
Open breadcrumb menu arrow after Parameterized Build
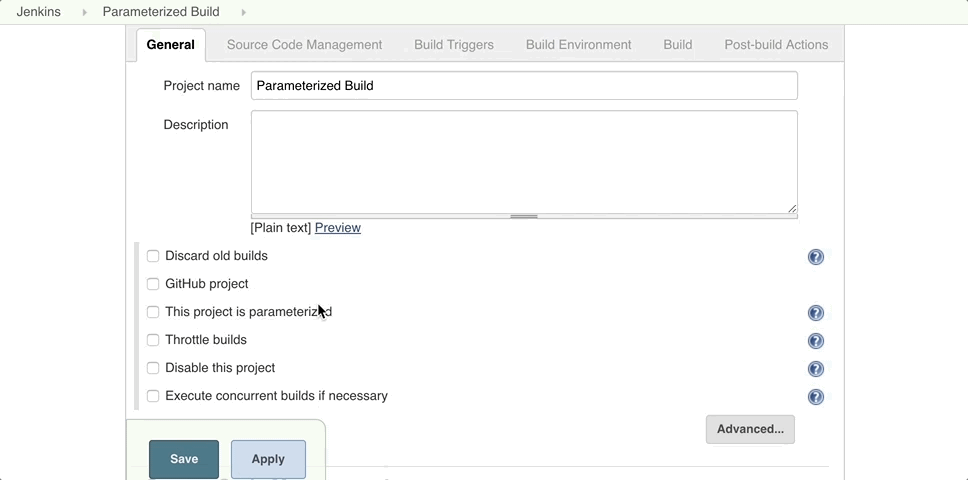click(243, 12)
